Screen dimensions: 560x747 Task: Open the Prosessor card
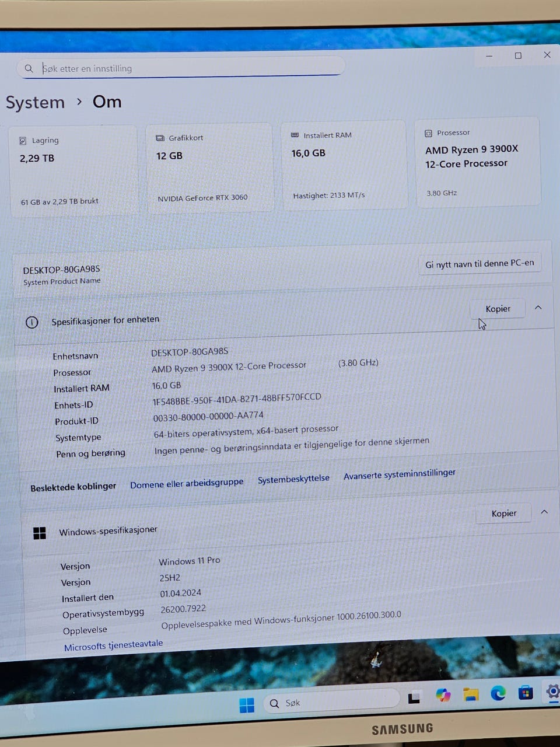(478, 162)
